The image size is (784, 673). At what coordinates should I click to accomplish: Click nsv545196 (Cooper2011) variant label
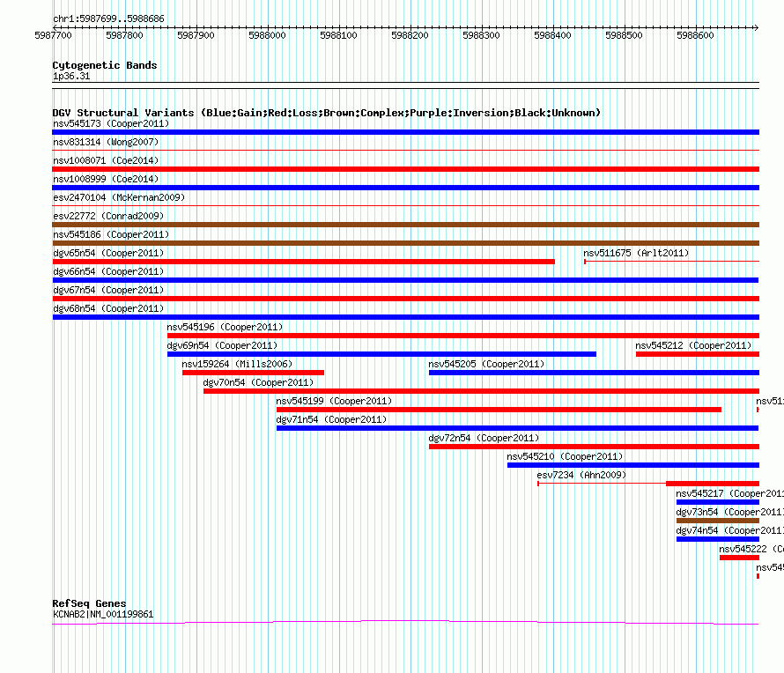click(225, 327)
